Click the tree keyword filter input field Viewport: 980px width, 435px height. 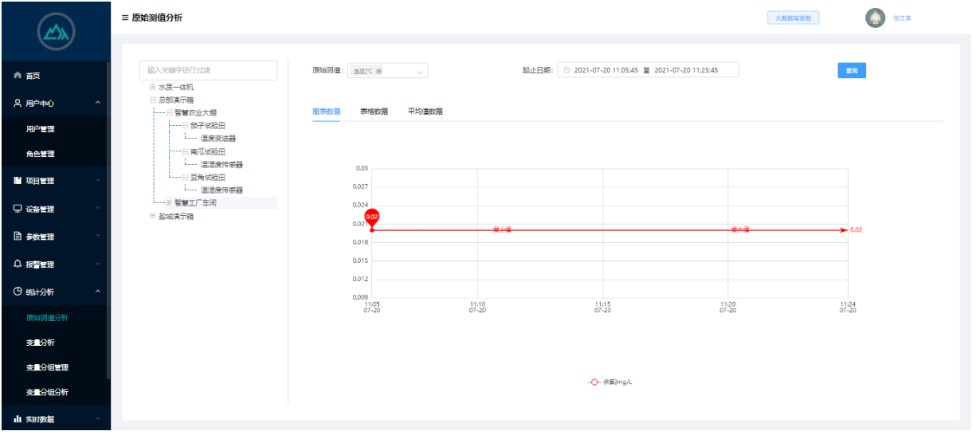[x=208, y=70]
